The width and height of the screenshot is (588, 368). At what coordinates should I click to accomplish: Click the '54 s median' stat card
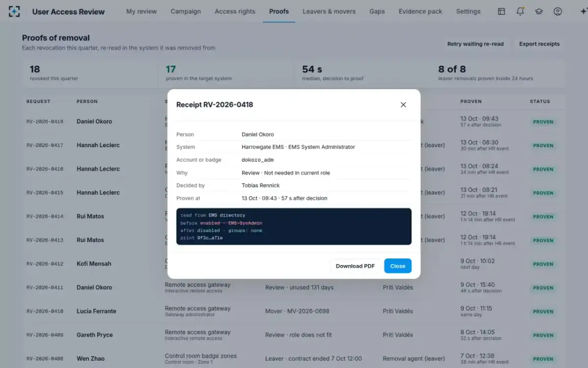coord(363,73)
